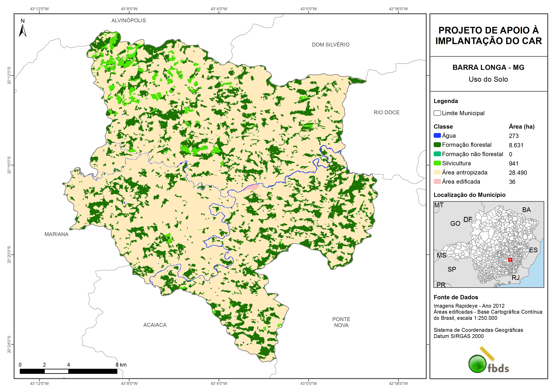555x392 pixels.
Task: Click the teal Formação não florestal swatch
Action: pos(437,154)
